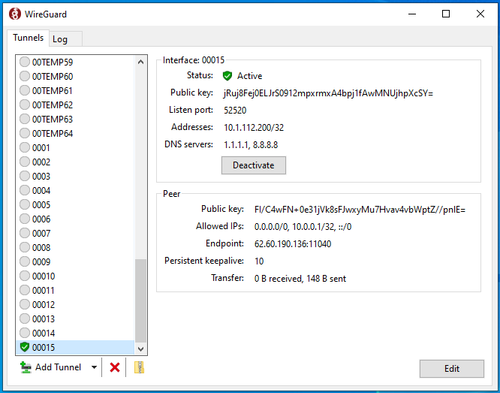Image resolution: width=500 pixels, height=393 pixels.
Task: Open the Add Tunnel dropdown arrow
Action: [x=94, y=367]
